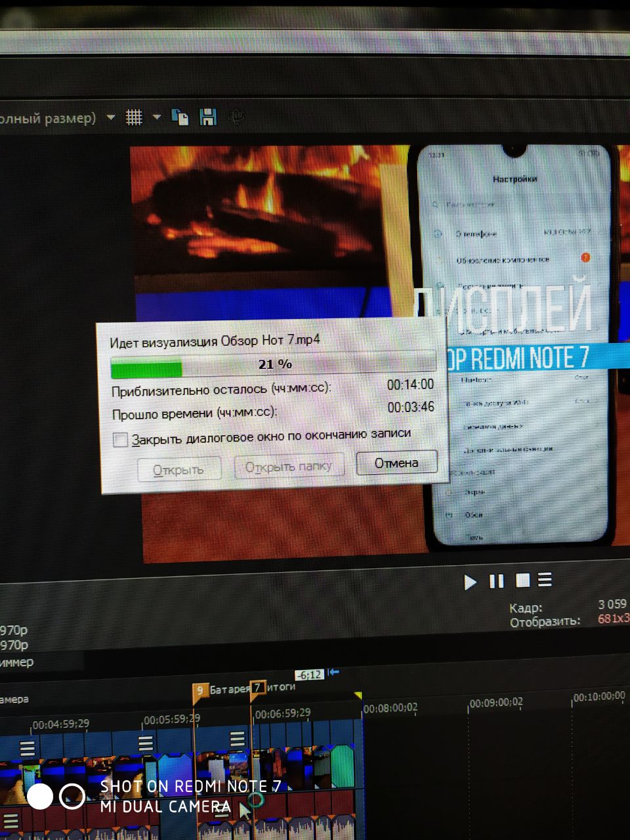This screenshot has width=630, height=840.
Task: Enable 'Закрыть диалоговое окно по окончанию записи'
Action: [x=120, y=440]
